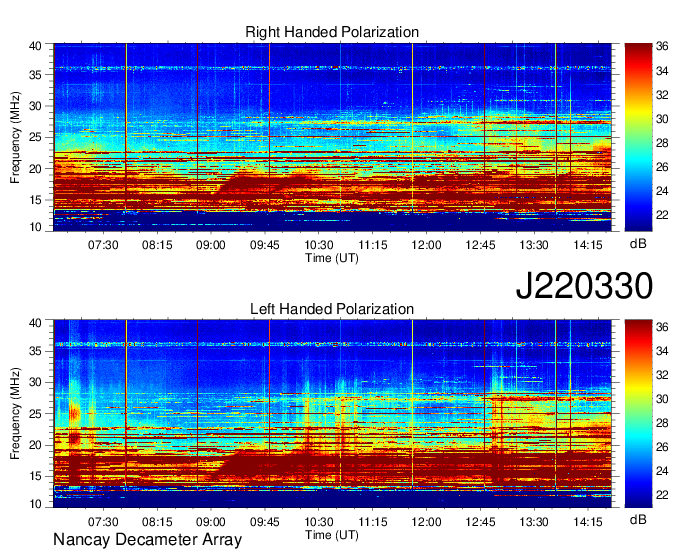Click the Right Handed plot's dB color bar
The image size is (680, 552).
tap(638, 137)
